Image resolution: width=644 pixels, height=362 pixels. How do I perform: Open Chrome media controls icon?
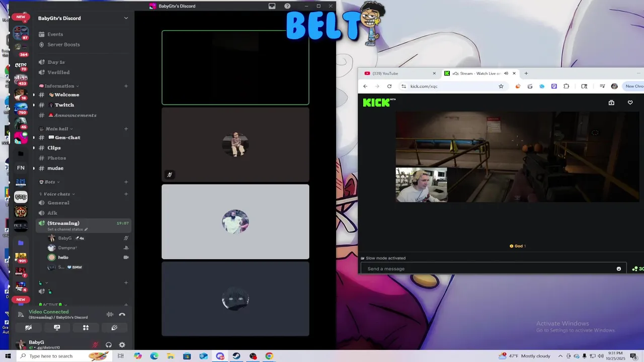click(x=602, y=86)
